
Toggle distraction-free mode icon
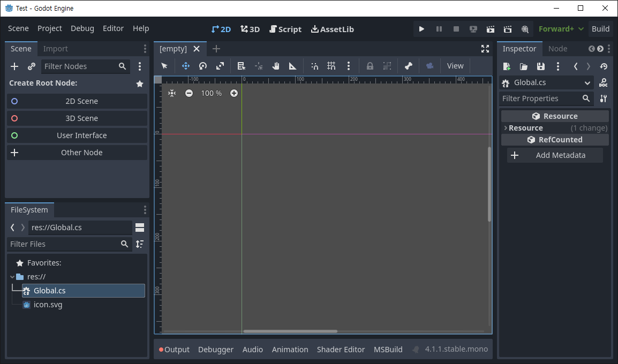click(485, 49)
